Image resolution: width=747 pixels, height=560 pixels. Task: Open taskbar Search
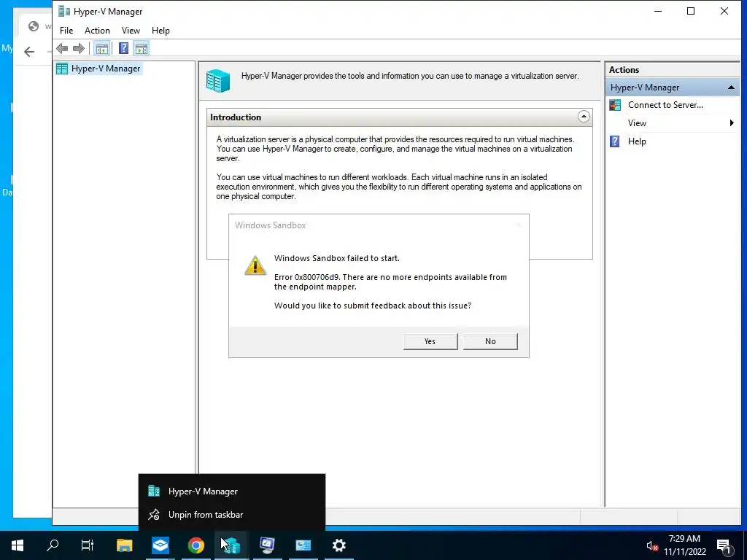53,545
